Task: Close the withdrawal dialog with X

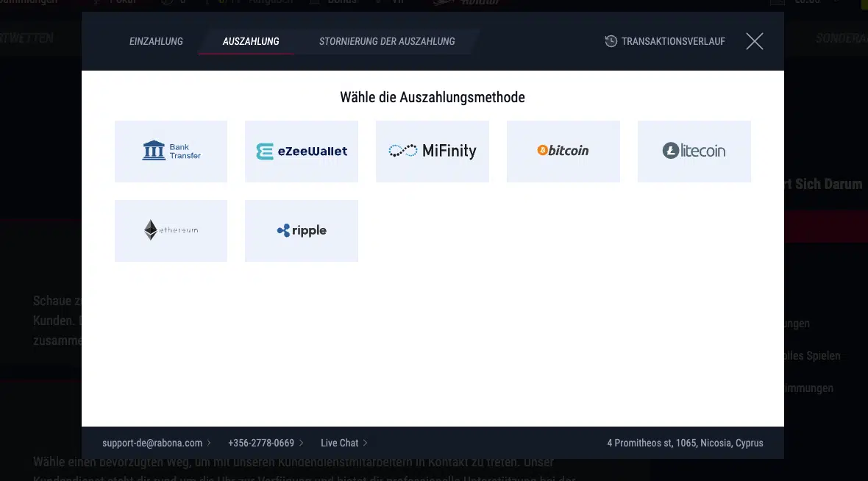Action: [754, 41]
